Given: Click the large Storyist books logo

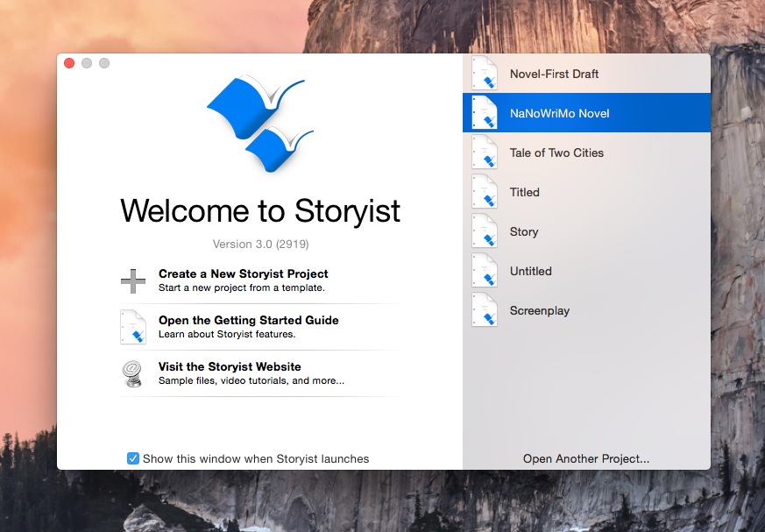Looking at the screenshot, I should (260, 124).
